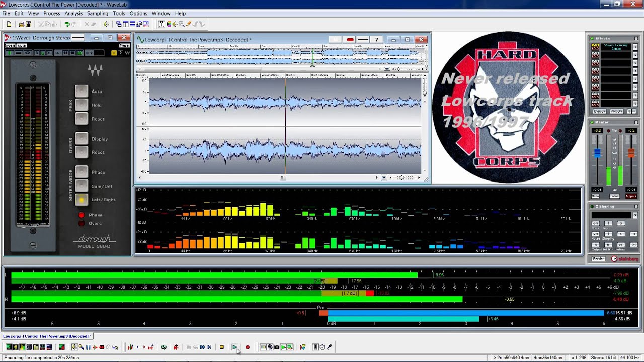Toggle the Sum/Diff meter mode
This screenshot has height=362, width=644.
point(81,186)
